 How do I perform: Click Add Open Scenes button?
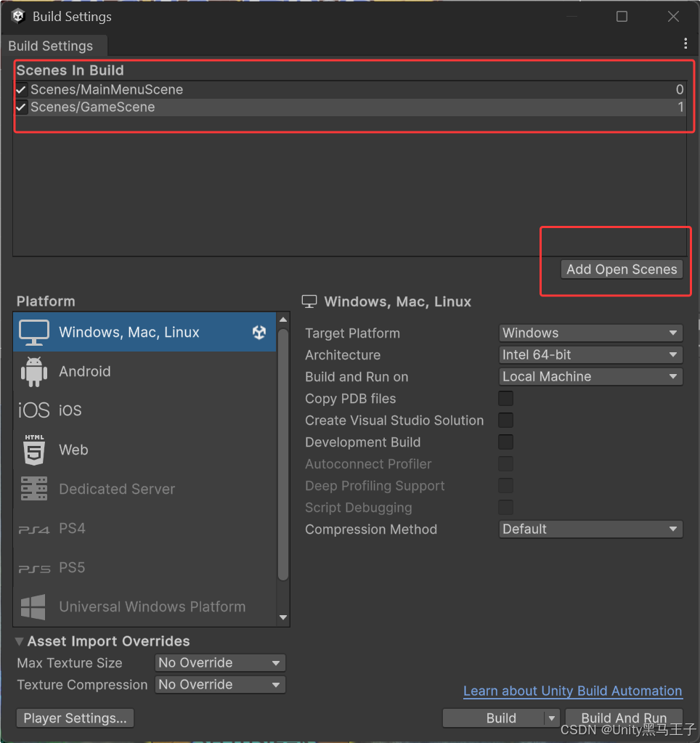coord(622,269)
